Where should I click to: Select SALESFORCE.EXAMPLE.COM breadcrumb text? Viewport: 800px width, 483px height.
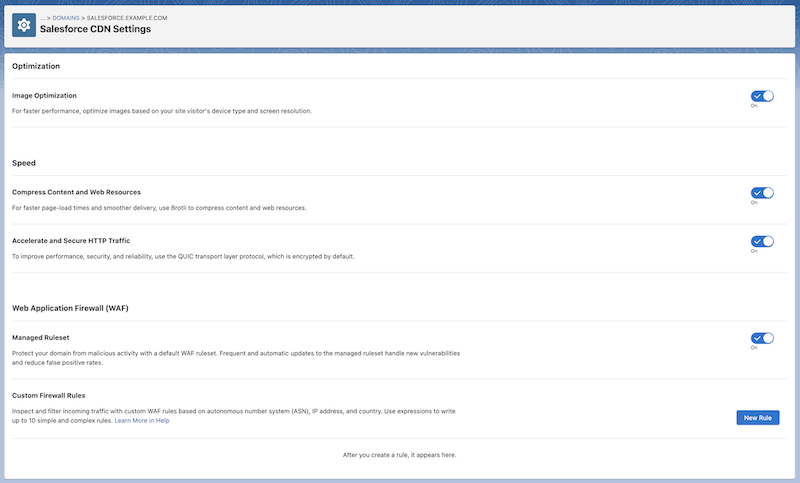pos(127,18)
